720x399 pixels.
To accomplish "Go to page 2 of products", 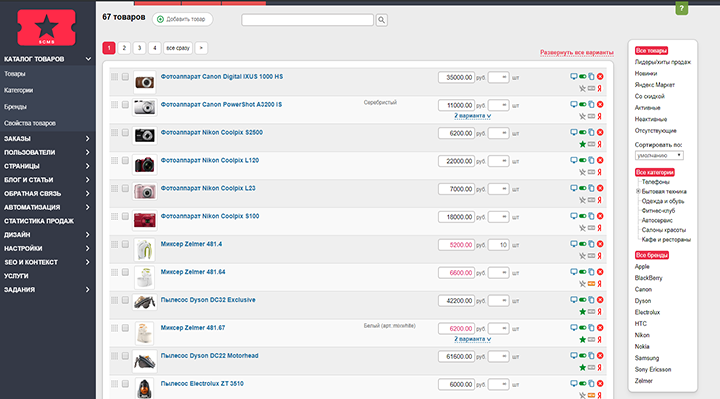I will coord(124,48).
